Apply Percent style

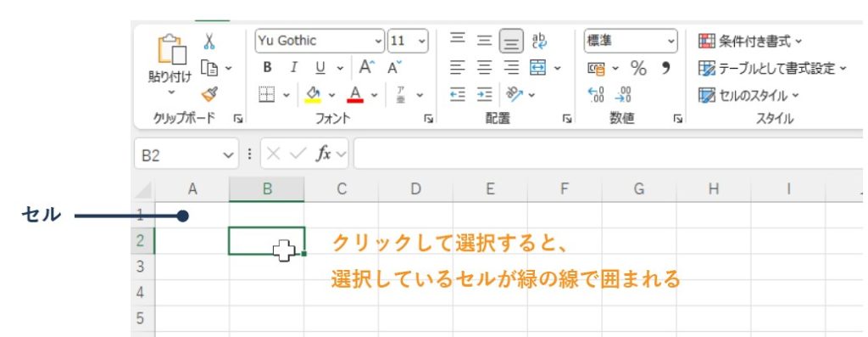638,68
